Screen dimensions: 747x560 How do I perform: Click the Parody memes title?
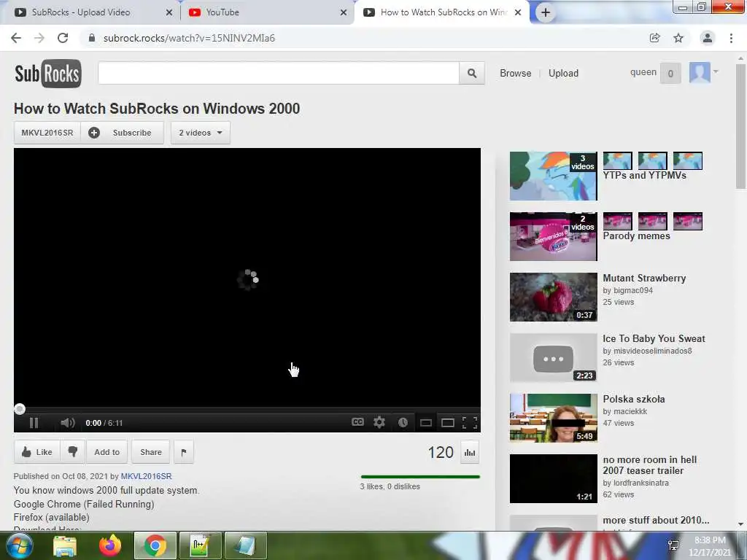(x=636, y=236)
